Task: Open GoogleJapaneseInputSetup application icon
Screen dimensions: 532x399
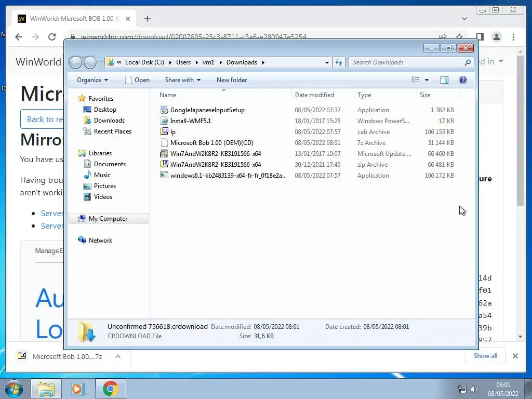Action: 164,110
